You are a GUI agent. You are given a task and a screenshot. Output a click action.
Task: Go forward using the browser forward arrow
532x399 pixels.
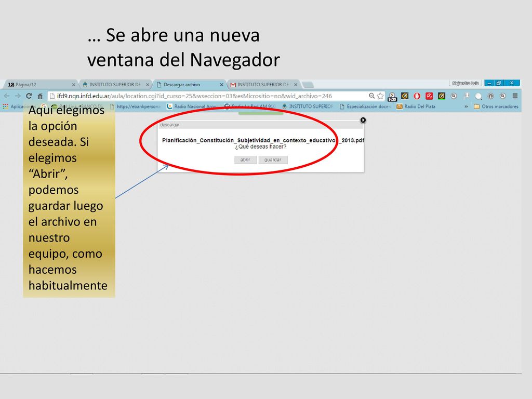[18, 96]
